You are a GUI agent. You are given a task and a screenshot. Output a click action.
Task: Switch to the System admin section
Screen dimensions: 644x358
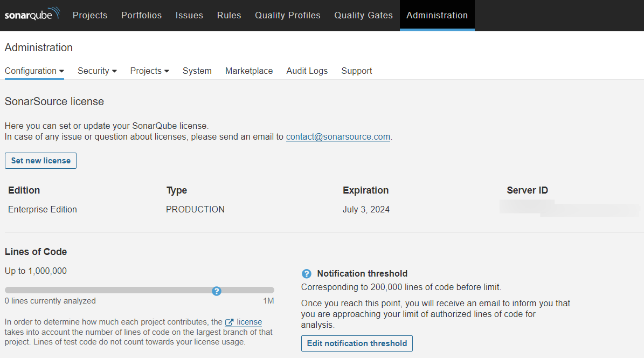coord(197,71)
